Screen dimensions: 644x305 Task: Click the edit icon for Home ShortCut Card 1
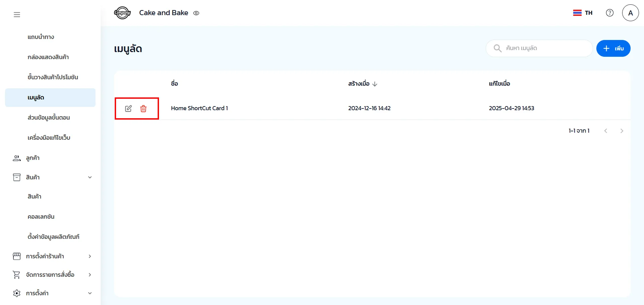tap(128, 108)
